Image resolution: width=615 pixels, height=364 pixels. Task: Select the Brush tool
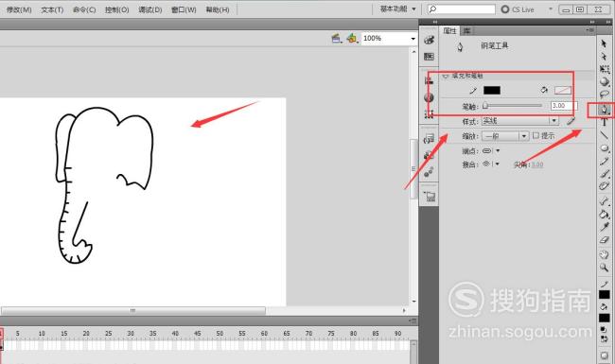click(x=604, y=174)
